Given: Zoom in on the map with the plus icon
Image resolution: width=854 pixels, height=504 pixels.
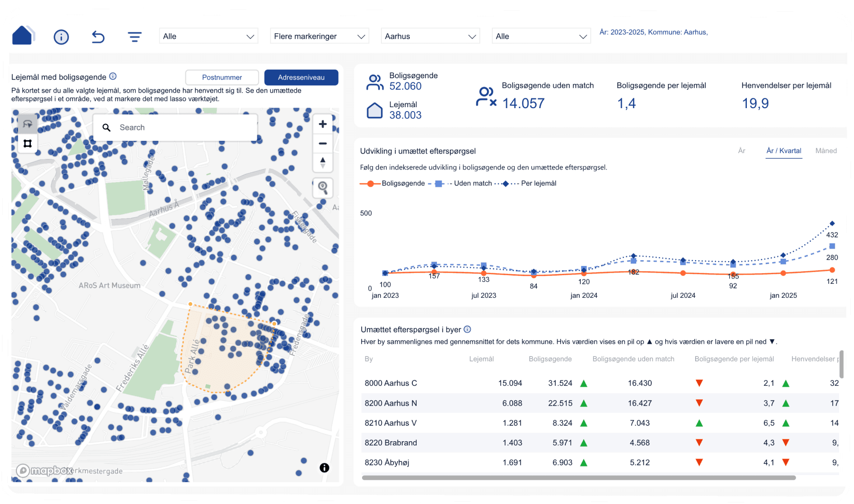Looking at the screenshot, I should coord(322,124).
